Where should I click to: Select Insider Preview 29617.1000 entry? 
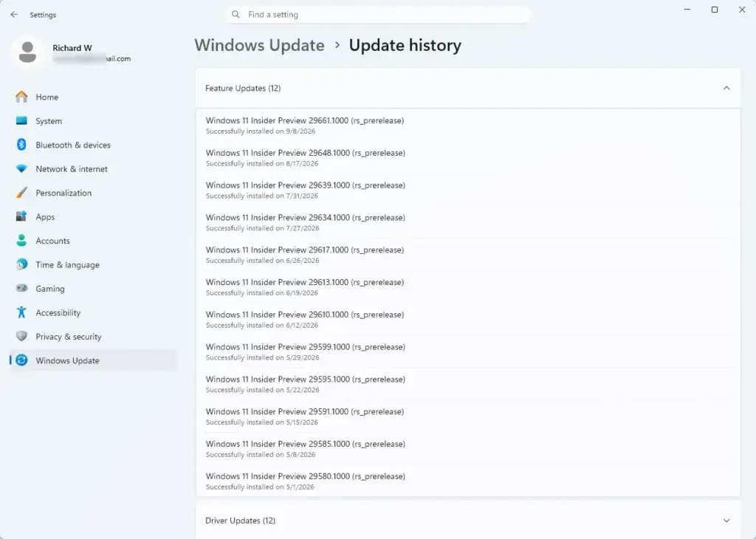(x=467, y=255)
